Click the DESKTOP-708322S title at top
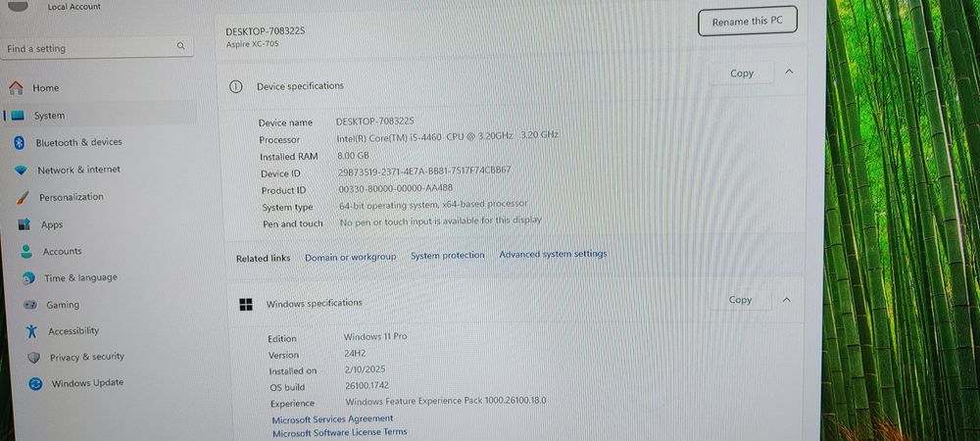Screen dimensions: 980x441 (x=265, y=31)
